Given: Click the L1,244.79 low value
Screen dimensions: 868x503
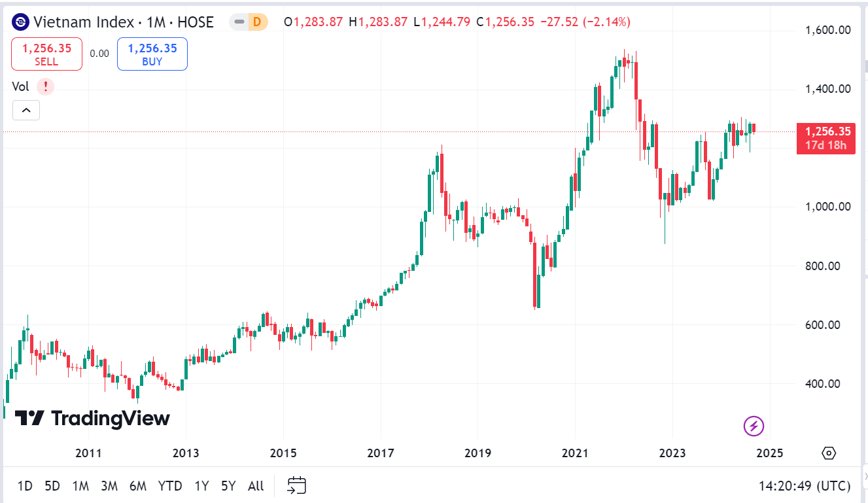Looking at the screenshot, I should coord(442,22).
